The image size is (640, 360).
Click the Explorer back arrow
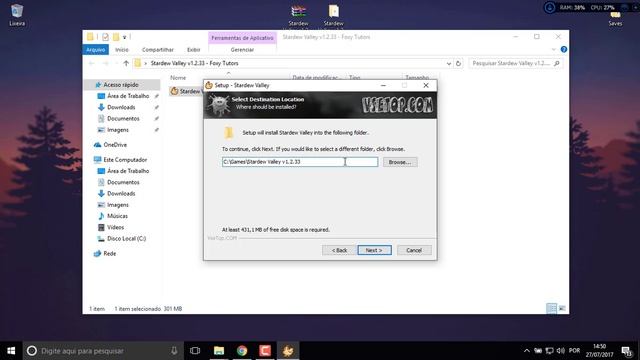[91, 63]
